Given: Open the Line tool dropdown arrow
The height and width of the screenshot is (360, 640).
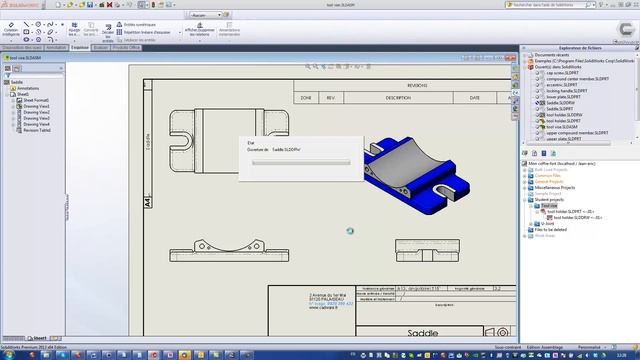Looking at the screenshot, I should click(x=31, y=24).
